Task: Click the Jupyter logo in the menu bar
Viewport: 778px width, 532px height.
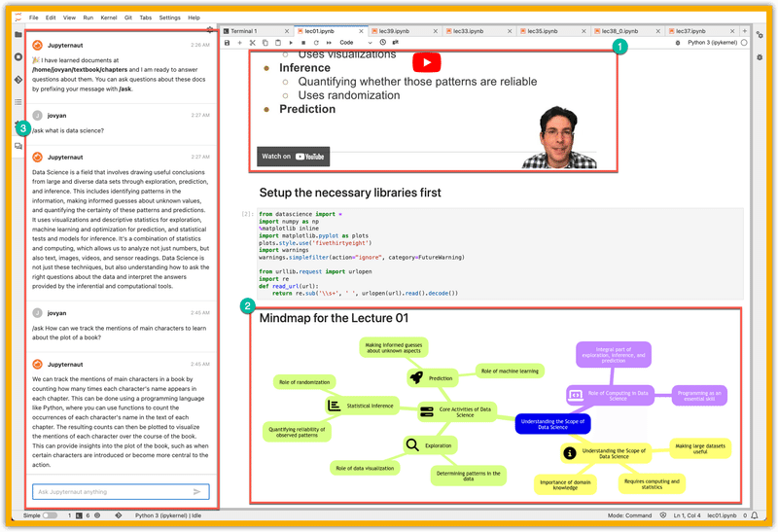Action: click(18, 18)
